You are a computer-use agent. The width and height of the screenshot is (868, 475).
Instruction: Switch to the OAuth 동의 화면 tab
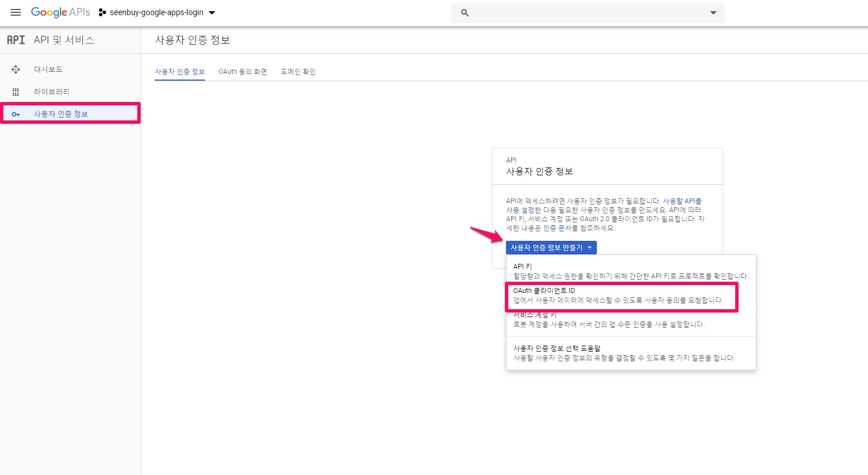(243, 72)
